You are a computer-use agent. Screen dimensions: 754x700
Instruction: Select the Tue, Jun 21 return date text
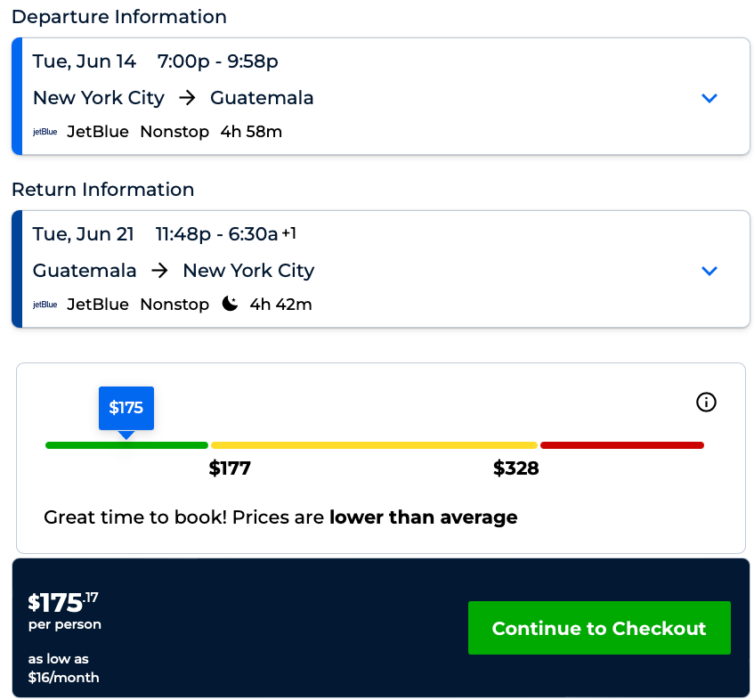84,234
